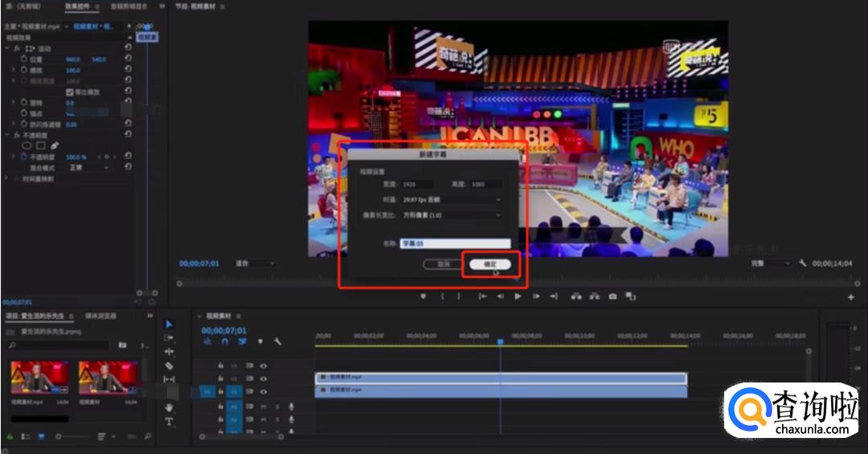Click the Track Select Forward tool
Viewport: 868px width, 454px height.
coord(169,338)
